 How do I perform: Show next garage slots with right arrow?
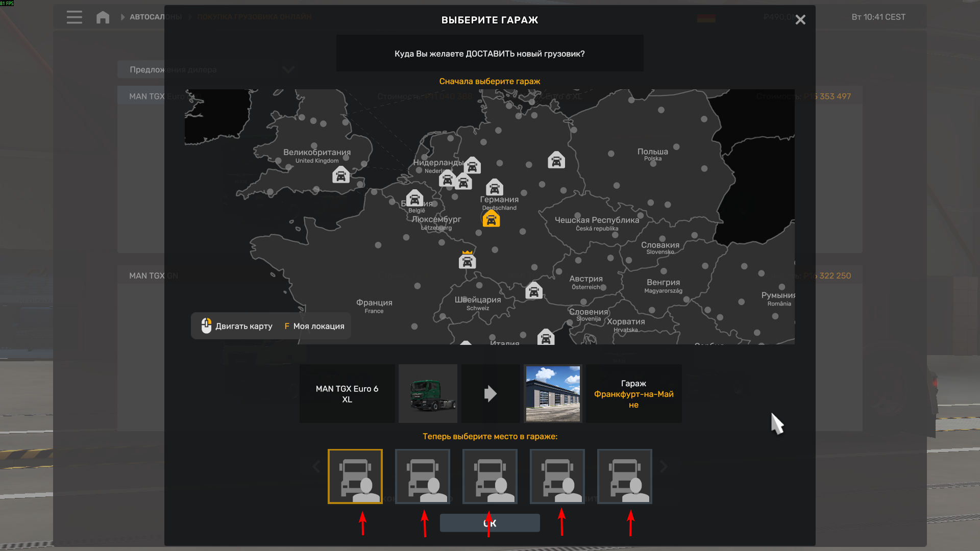[x=664, y=466]
